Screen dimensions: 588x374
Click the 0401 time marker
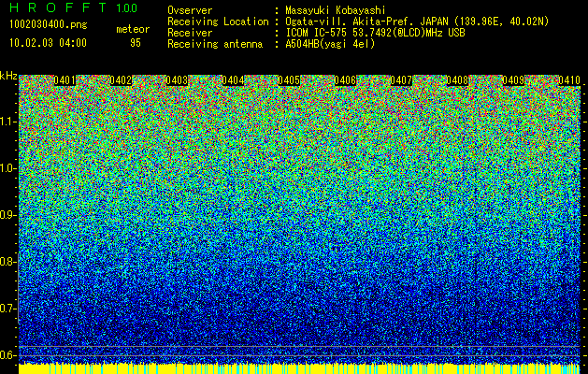pyautogui.click(x=65, y=80)
